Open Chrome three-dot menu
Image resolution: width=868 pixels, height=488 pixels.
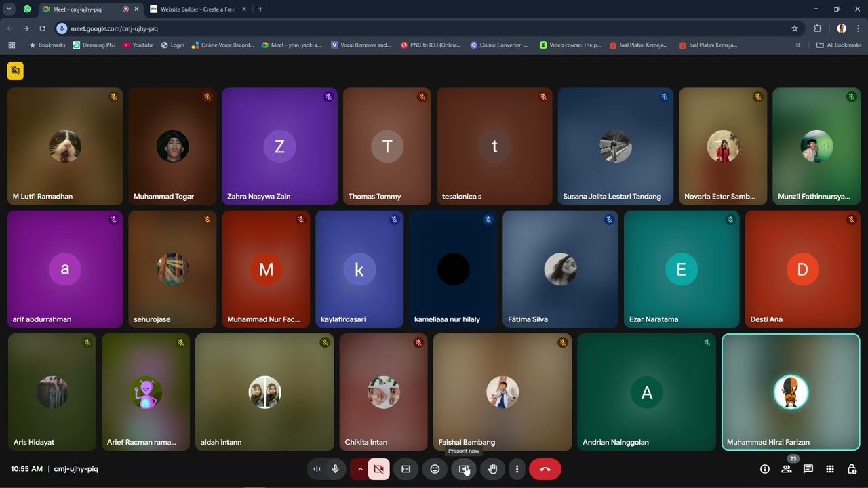pyautogui.click(x=859, y=28)
